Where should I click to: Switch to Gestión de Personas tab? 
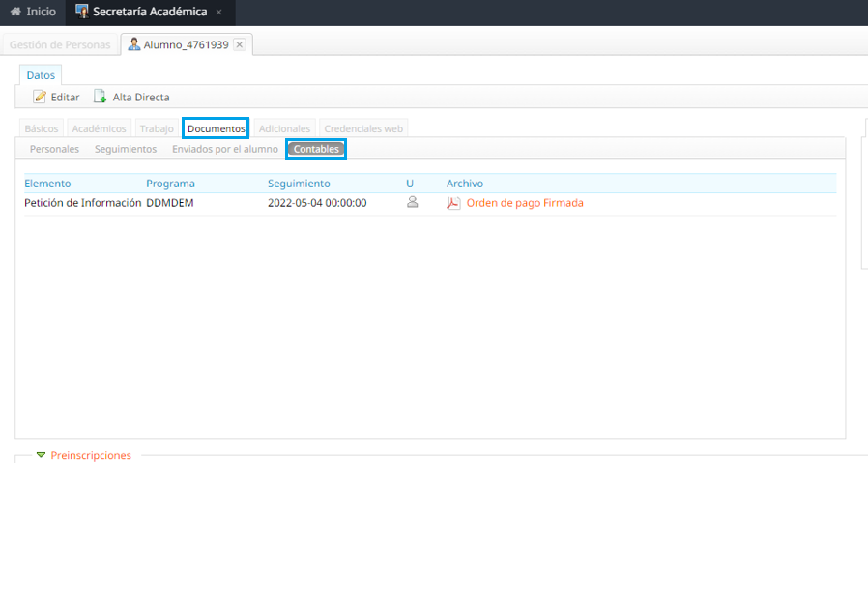60,44
